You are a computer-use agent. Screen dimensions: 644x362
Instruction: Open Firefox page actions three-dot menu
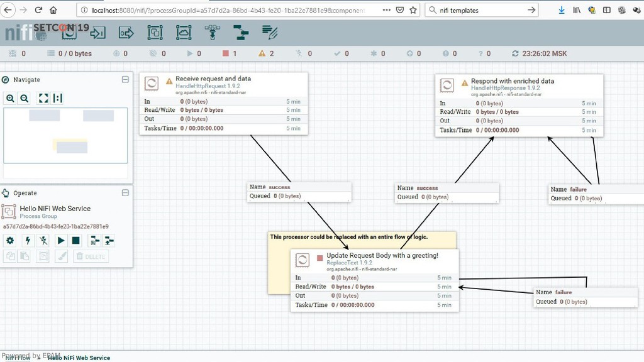pyautogui.click(x=386, y=10)
